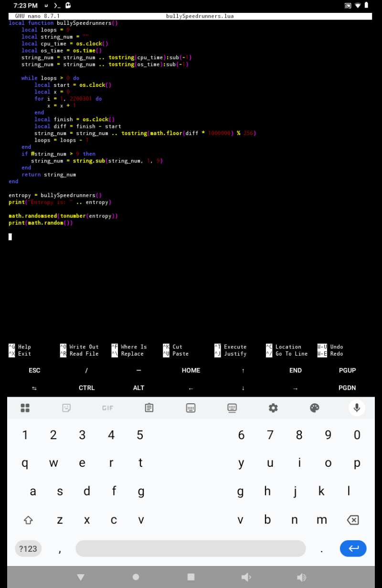Toggle the CTRL modifier key
The height and width of the screenshot is (588, 382).
point(87,388)
